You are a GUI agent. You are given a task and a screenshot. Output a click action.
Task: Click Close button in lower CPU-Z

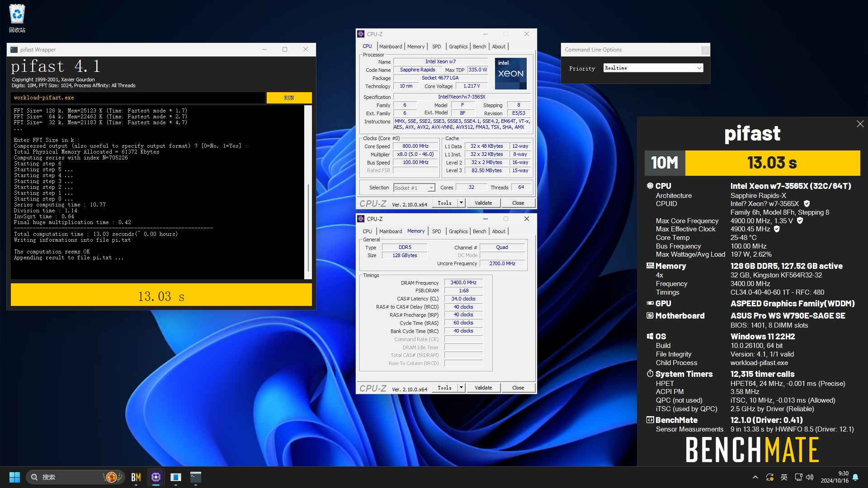coord(518,388)
